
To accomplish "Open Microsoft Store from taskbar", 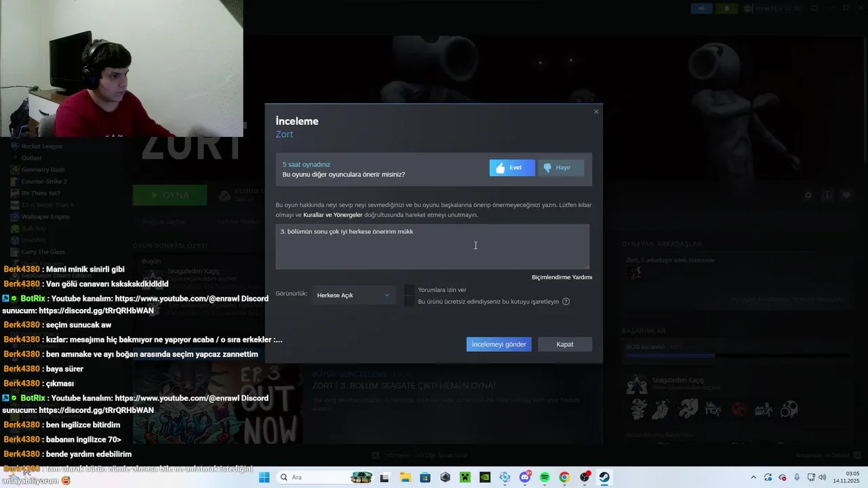I will click(425, 477).
